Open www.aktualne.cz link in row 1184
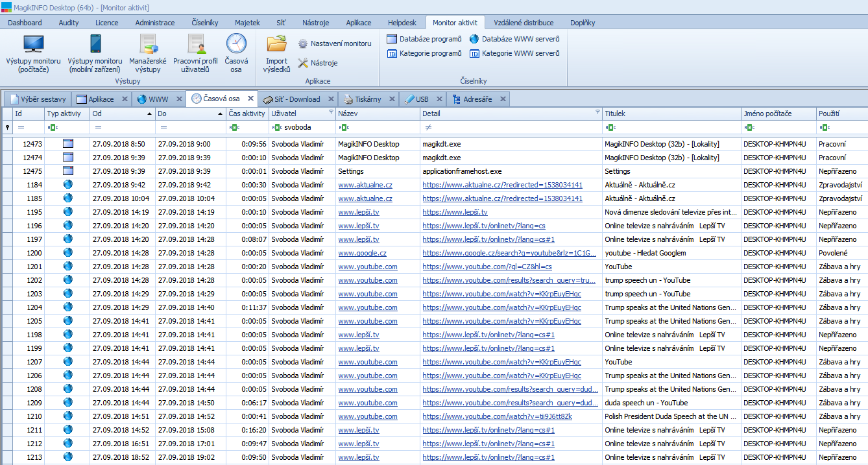The height and width of the screenshot is (465, 868). pyautogui.click(x=365, y=185)
